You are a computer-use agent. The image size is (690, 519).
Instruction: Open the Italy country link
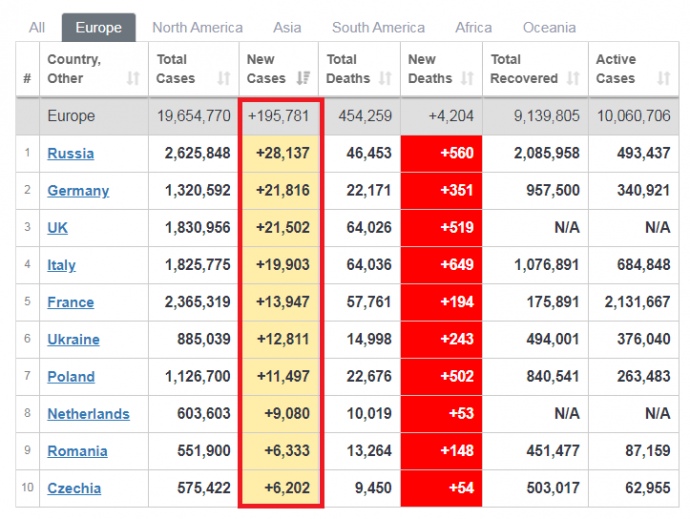[x=61, y=265]
